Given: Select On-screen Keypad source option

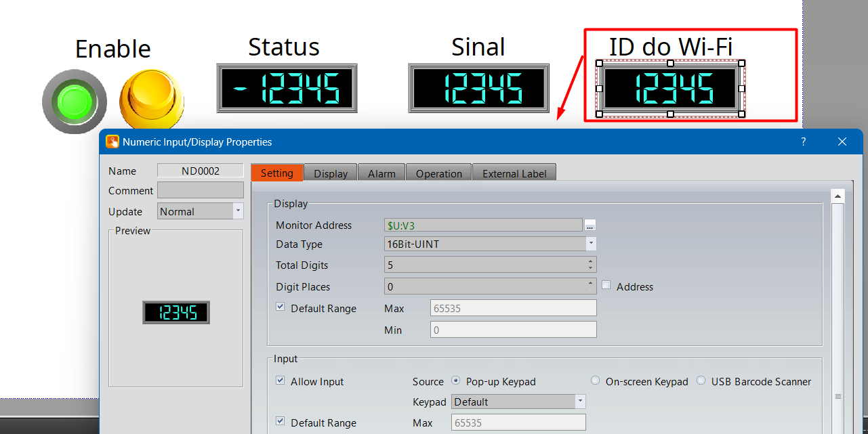Looking at the screenshot, I should pyautogui.click(x=595, y=381).
